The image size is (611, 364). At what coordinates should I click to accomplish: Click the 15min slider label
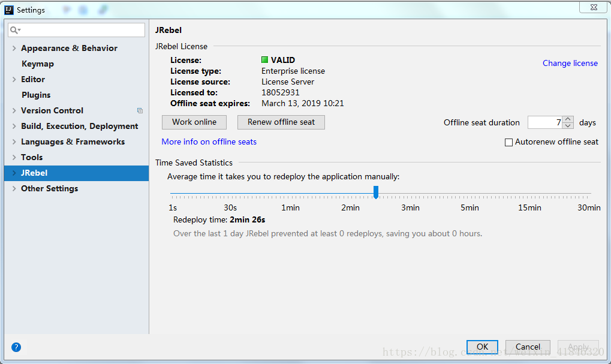point(529,207)
